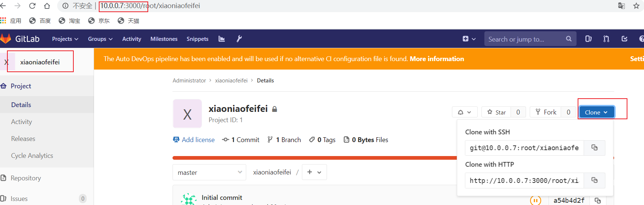
Task: Star the xiaoniaofeifei project
Action: point(496,112)
